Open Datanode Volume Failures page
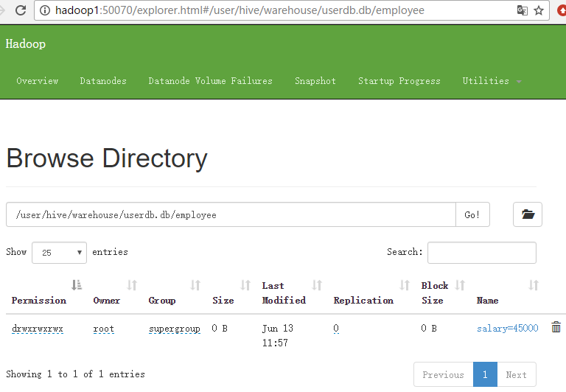Viewport: 566px width, 392px height. coord(211,81)
